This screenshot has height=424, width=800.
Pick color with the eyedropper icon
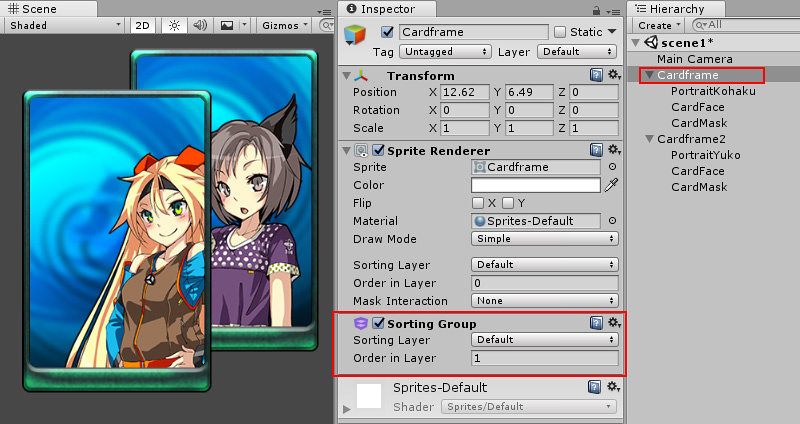click(x=612, y=185)
